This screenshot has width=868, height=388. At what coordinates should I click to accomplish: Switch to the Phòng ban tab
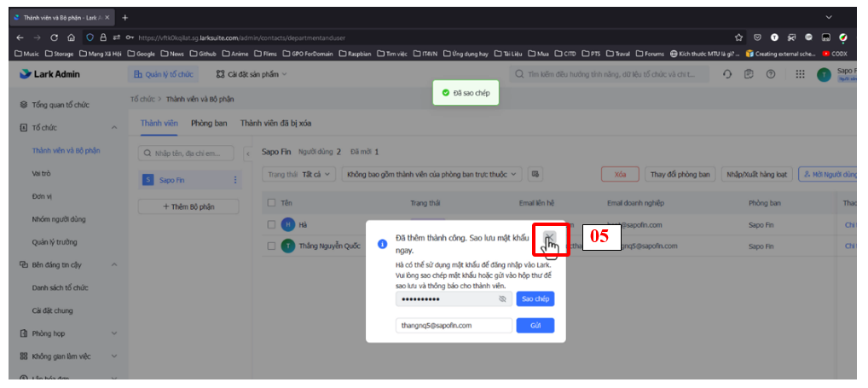[x=209, y=124]
